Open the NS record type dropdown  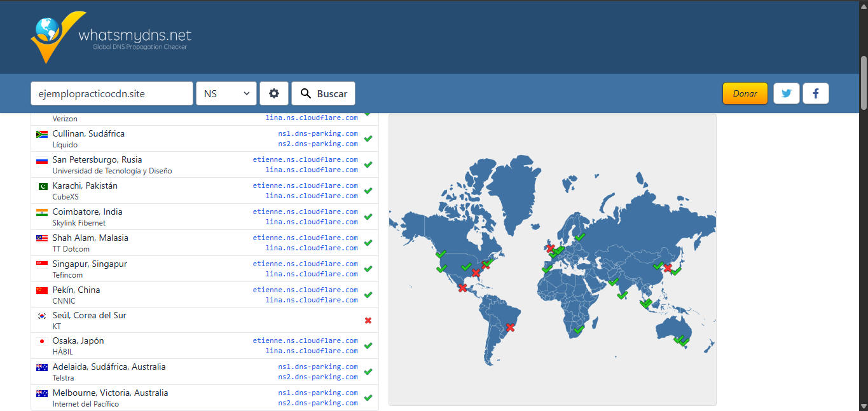[x=226, y=93]
